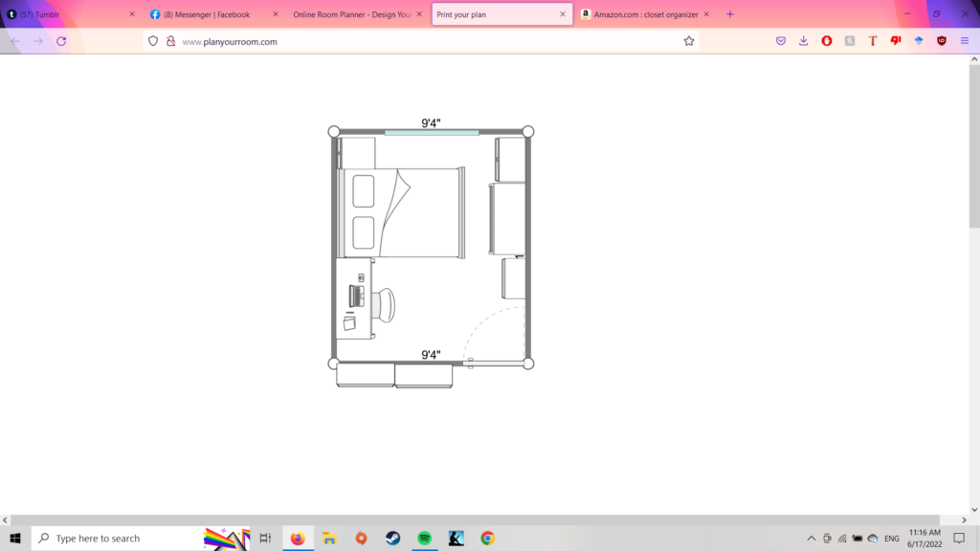Switch to the Tumblr tab
980x551 pixels.
[57, 14]
